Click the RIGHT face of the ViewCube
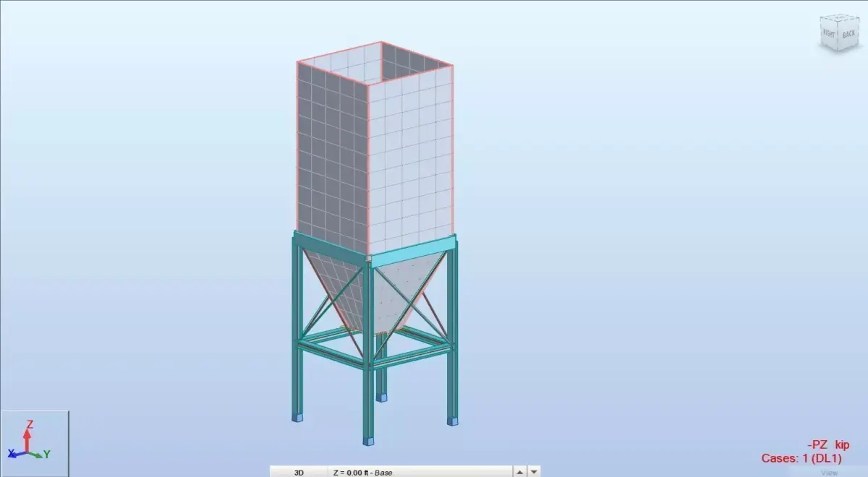The width and height of the screenshot is (868, 477). [x=829, y=33]
